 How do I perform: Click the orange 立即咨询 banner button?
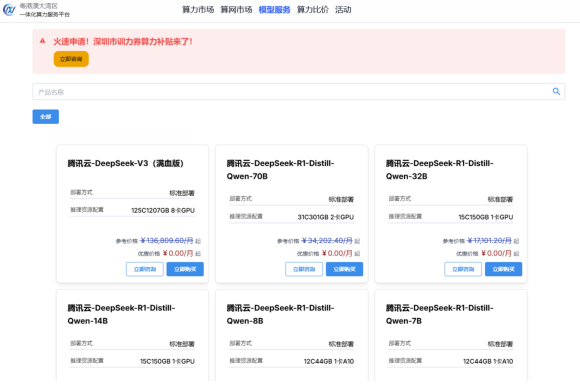[x=71, y=59]
